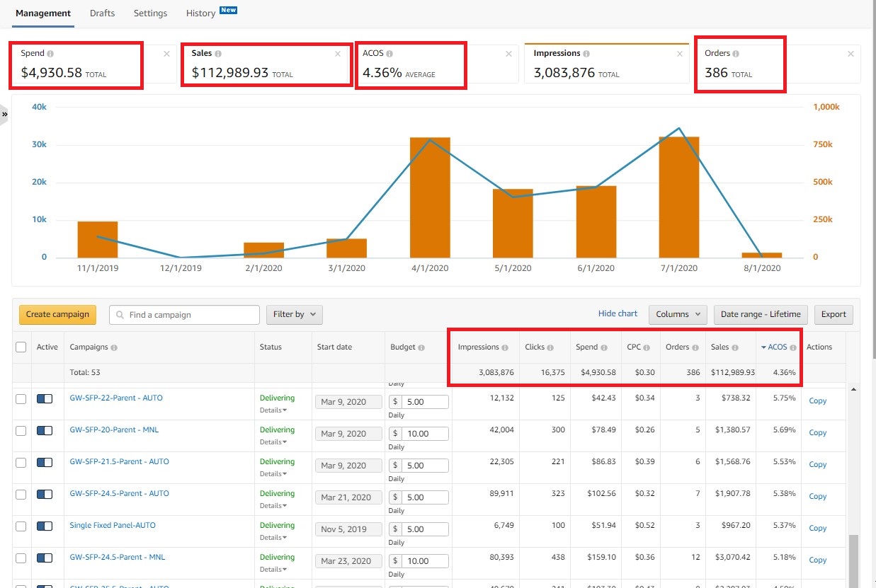Click the info icon next to Spend card
The height and width of the screenshot is (588, 876).
tap(50, 54)
